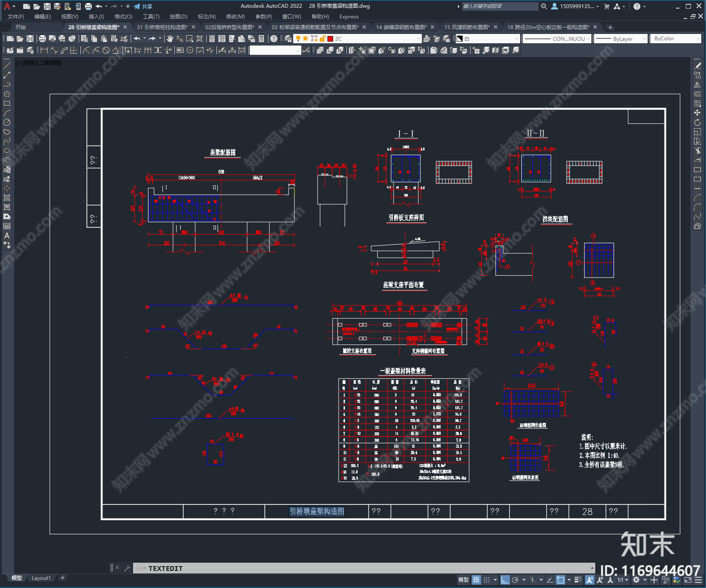Expand the annotation scale 1:1 dropdown

tap(623, 580)
